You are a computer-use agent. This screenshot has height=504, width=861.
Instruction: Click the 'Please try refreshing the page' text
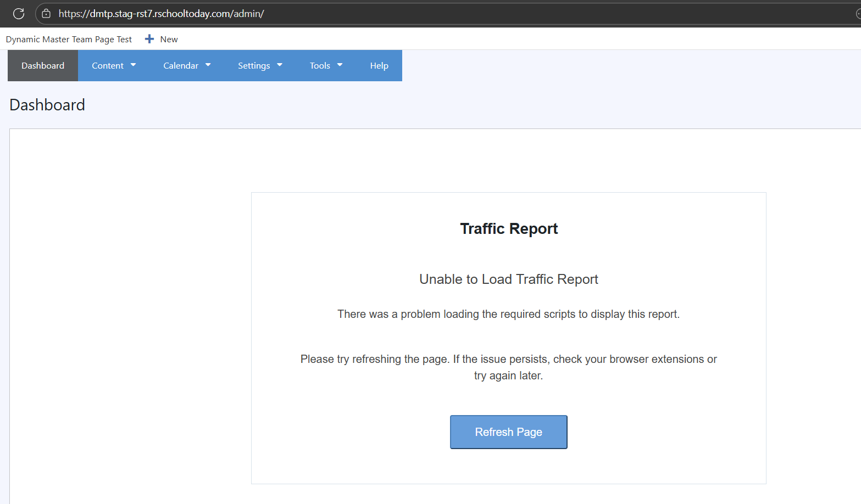509,367
